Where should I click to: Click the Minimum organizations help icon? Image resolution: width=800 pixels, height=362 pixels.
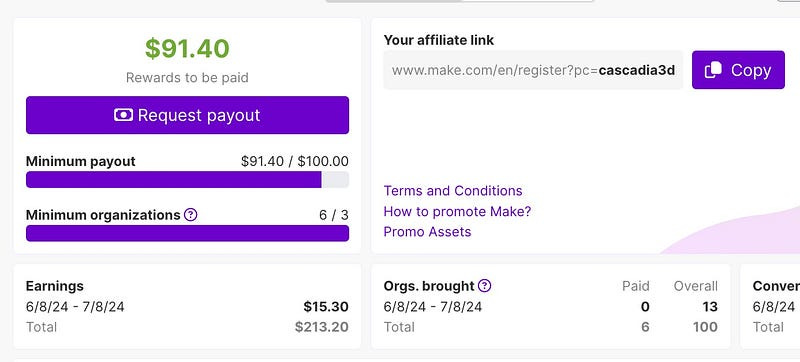click(x=190, y=215)
